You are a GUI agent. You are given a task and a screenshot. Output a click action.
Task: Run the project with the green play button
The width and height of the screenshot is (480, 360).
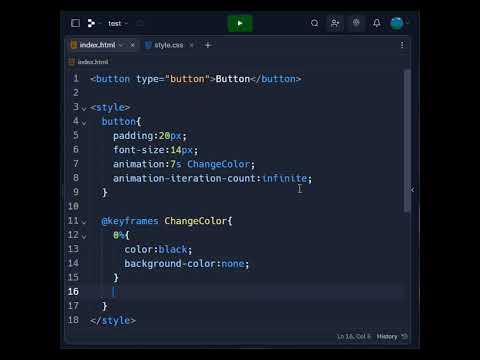coord(240,24)
